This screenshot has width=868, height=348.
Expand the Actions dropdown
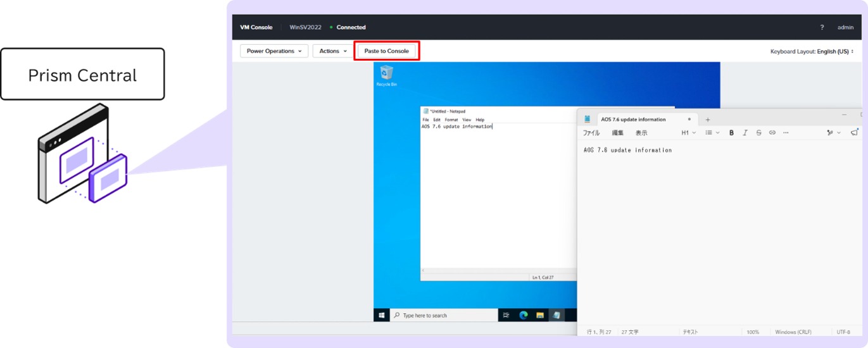333,51
